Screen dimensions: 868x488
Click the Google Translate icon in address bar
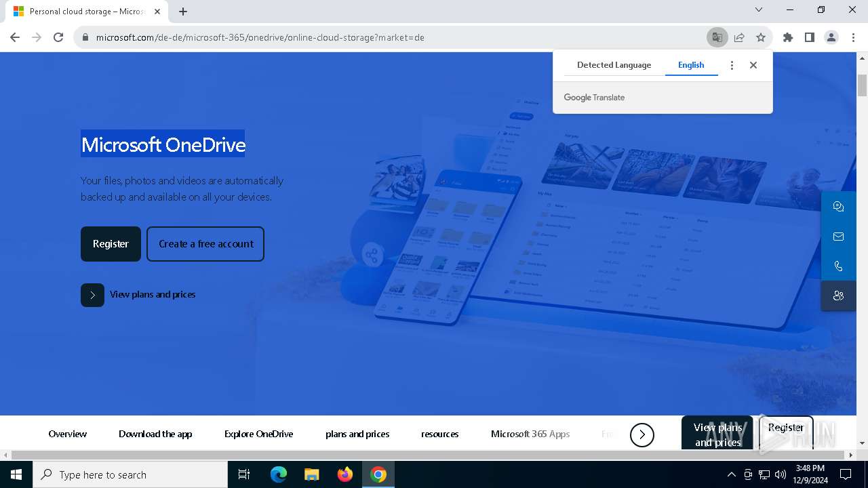(717, 37)
